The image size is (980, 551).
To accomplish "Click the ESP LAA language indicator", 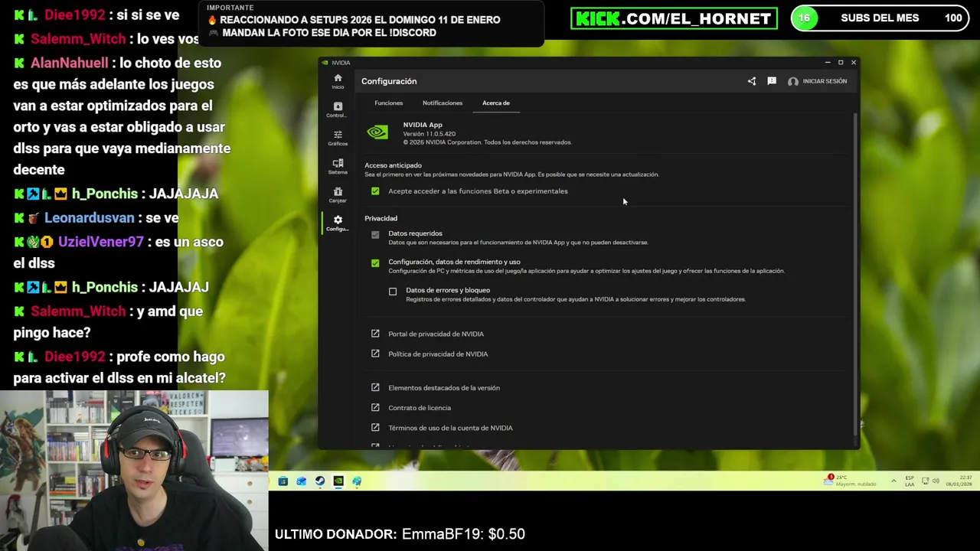I will [910, 481].
